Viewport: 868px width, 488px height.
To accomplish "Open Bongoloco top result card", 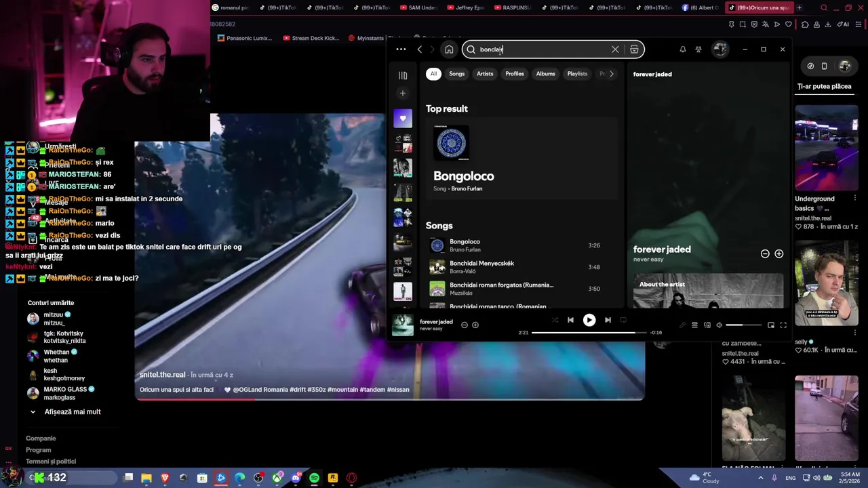I will (522, 159).
